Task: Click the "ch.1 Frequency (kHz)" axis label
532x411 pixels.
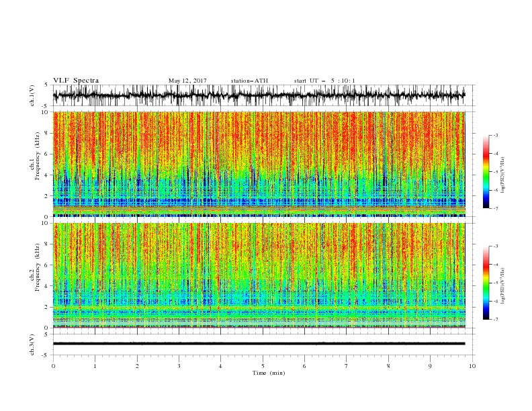Action: click(x=35, y=154)
